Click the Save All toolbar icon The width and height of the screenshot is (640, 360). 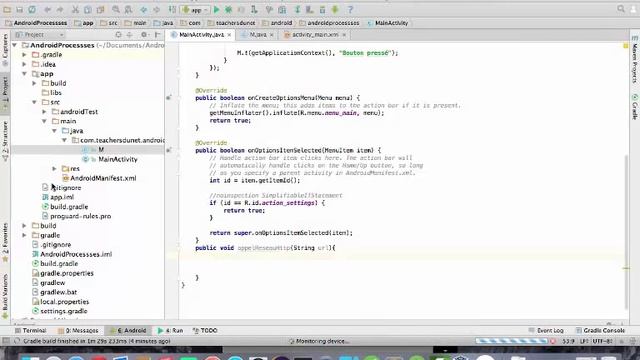tap(19, 9)
